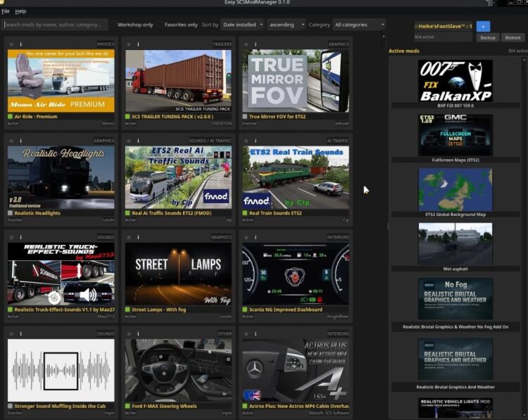Focus the search mods input field

coord(55,25)
